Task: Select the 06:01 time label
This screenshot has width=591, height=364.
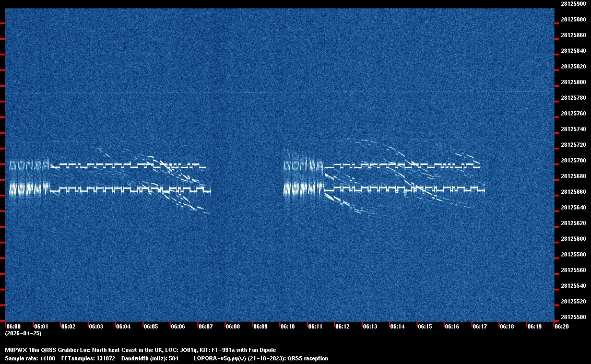Action: [41, 326]
